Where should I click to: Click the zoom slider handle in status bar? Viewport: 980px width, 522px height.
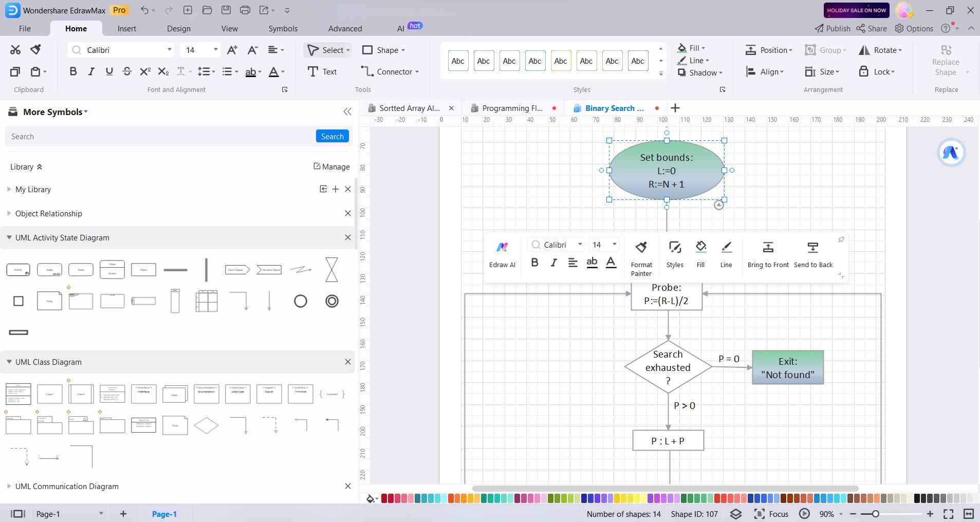click(x=876, y=514)
